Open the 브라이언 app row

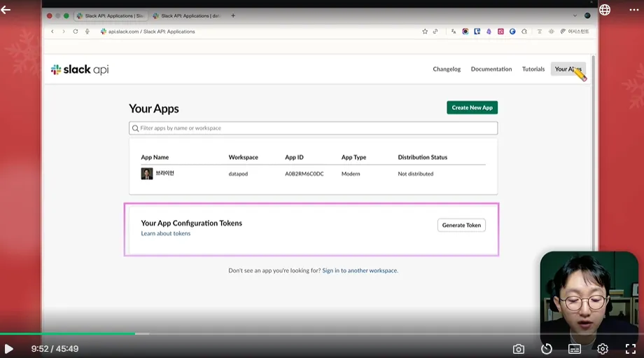pos(313,174)
